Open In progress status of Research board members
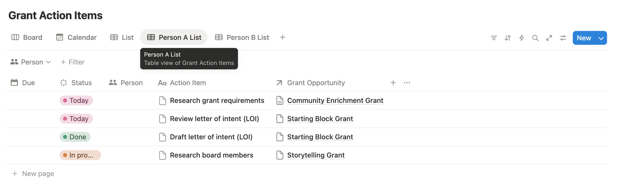Viewport: 644px width, 190px height. tap(80, 155)
